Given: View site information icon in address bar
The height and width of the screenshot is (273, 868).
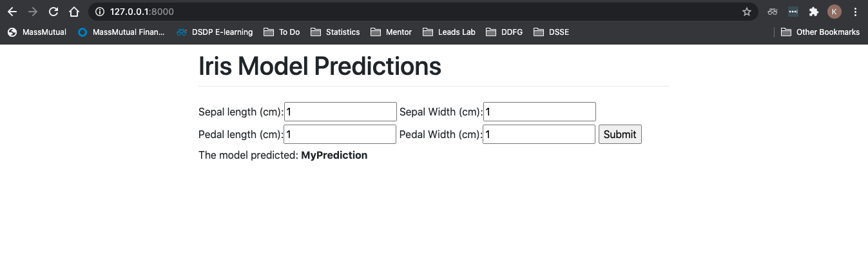Looking at the screenshot, I should 99,12.
